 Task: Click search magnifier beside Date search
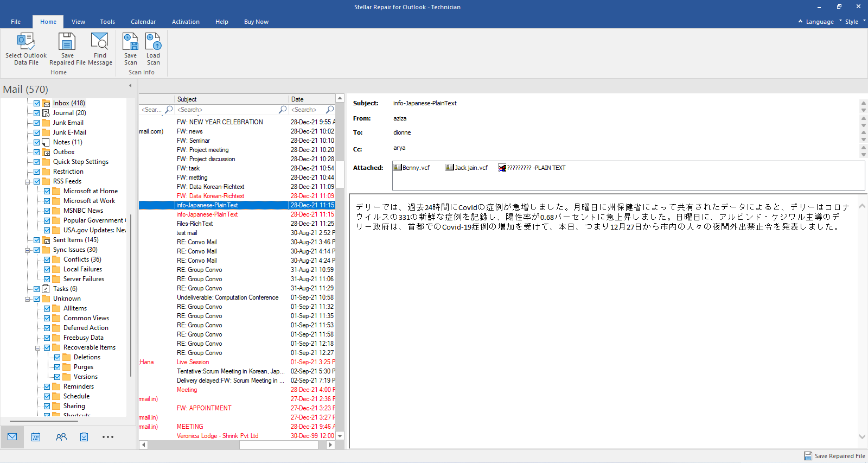(x=330, y=110)
